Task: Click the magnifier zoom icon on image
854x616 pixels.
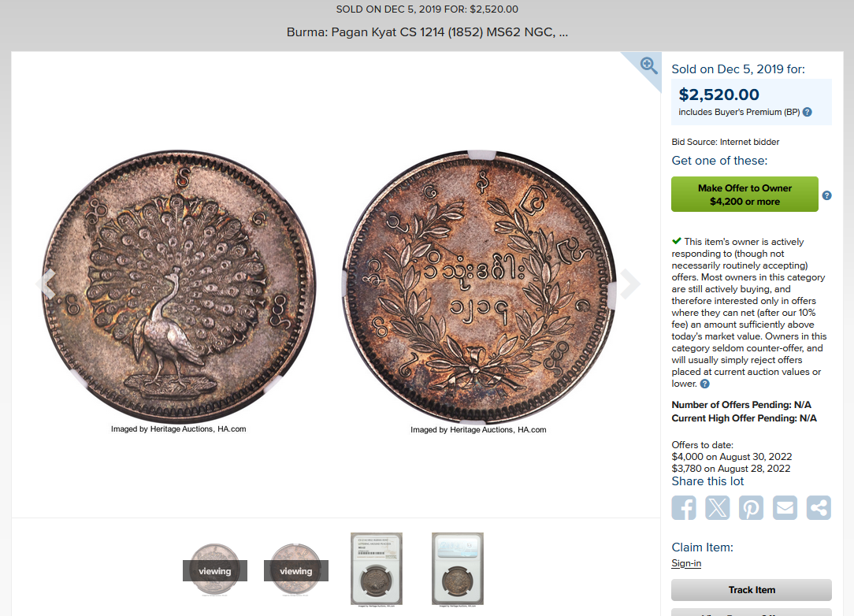Action: click(648, 65)
